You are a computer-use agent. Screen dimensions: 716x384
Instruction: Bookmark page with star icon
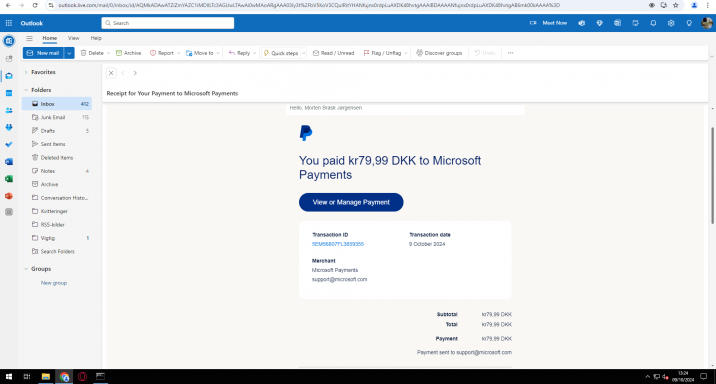click(676, 5)
